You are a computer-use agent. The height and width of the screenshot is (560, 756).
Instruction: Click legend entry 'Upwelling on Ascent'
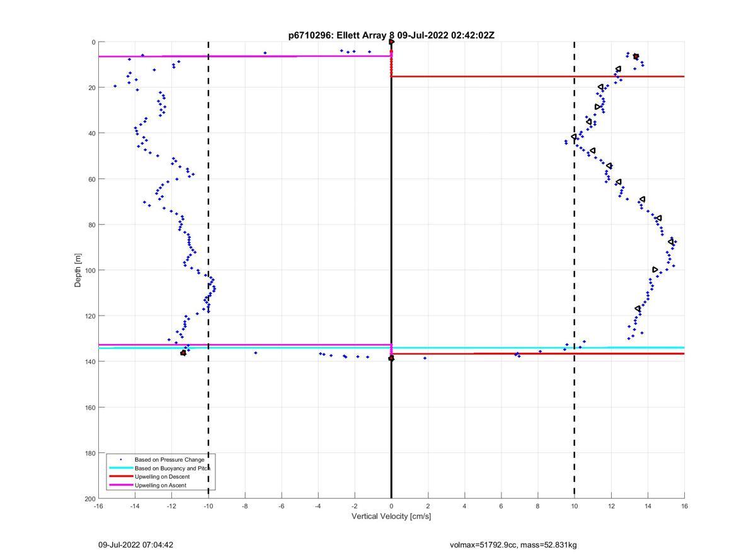point(161,486)
